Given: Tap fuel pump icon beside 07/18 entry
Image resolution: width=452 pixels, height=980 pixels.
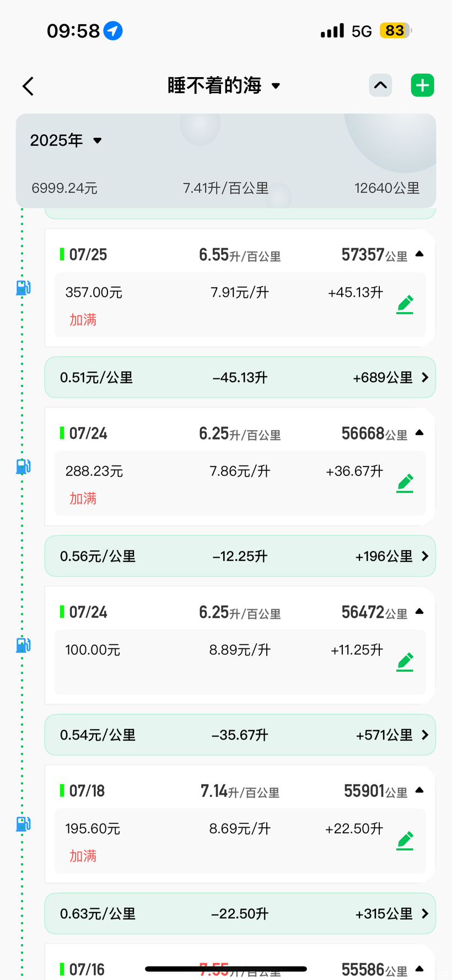Looking at the screenshot, I should [23, 824].
